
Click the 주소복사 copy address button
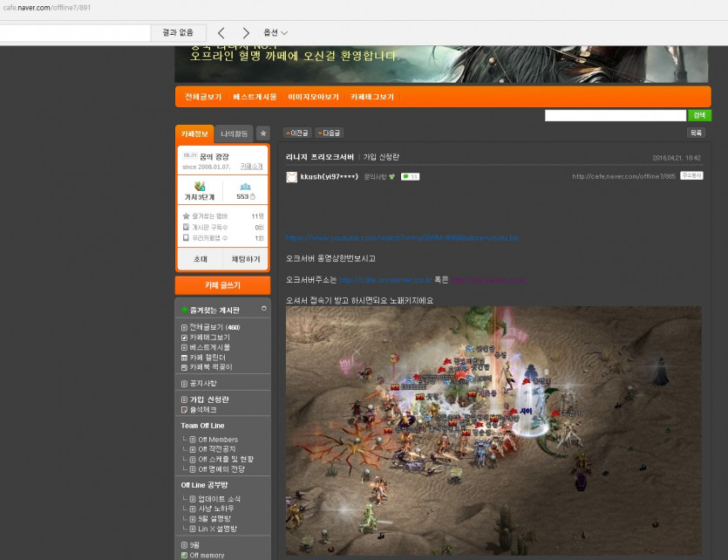click(x=691, y=176)
